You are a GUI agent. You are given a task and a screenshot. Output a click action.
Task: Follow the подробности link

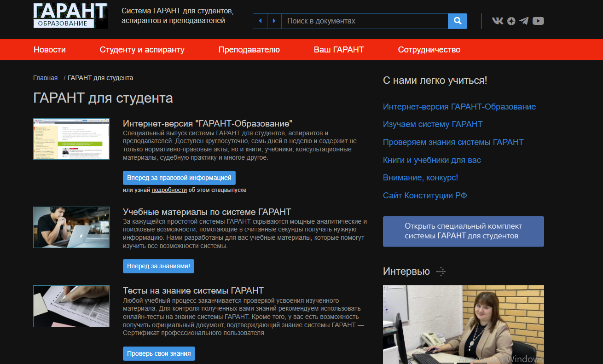169,190
